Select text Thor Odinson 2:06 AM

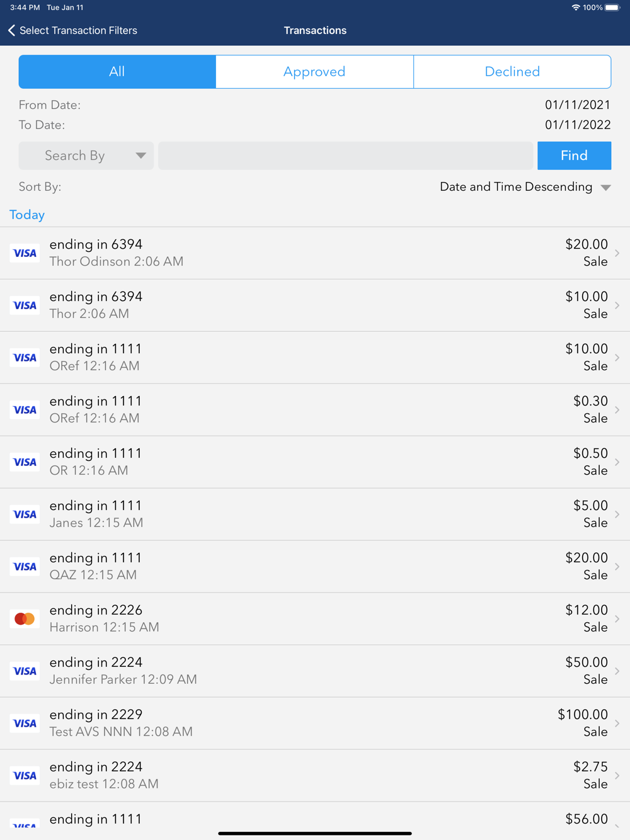pos(117,261)
